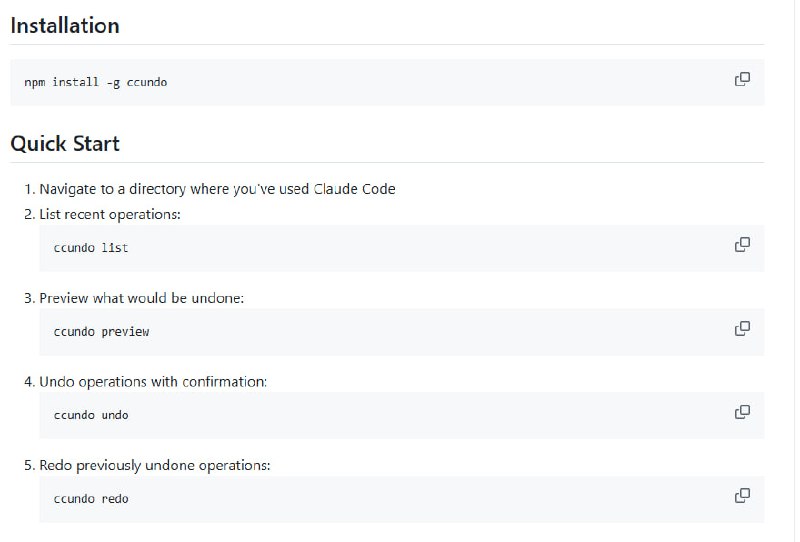Click the Installation heading

click(65, 26)
